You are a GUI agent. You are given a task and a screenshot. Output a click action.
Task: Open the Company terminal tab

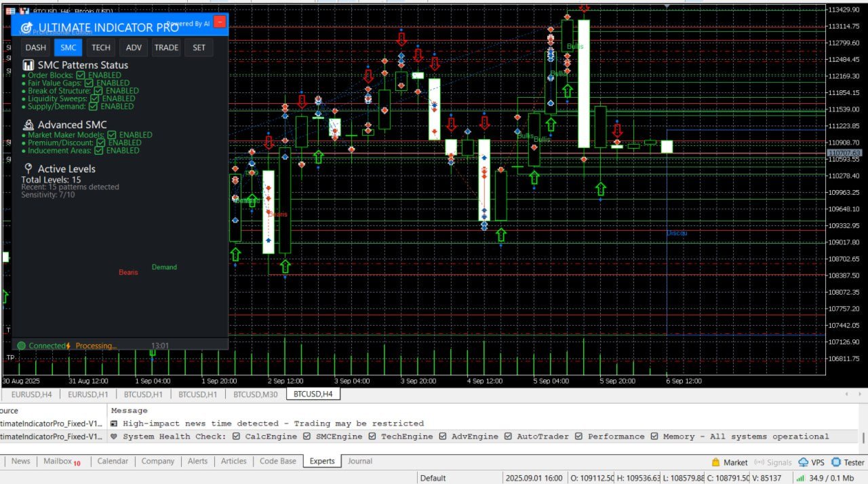click(x=158, y=461)
